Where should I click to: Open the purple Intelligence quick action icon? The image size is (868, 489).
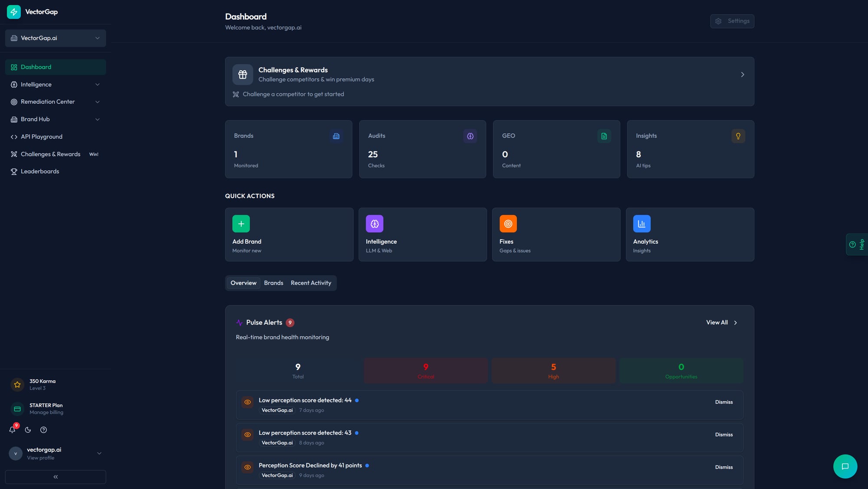pyautogui.click(x=375, y=224)
